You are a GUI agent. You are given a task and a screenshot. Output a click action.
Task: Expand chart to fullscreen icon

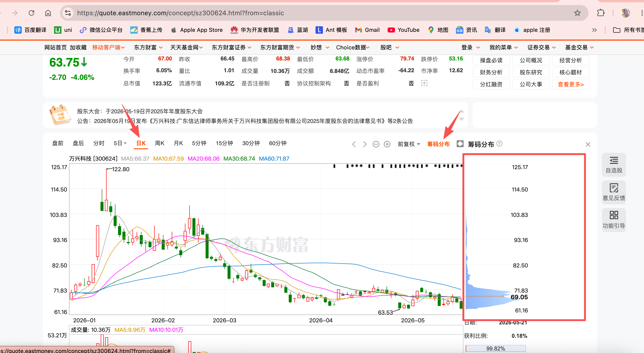point(460,144)
